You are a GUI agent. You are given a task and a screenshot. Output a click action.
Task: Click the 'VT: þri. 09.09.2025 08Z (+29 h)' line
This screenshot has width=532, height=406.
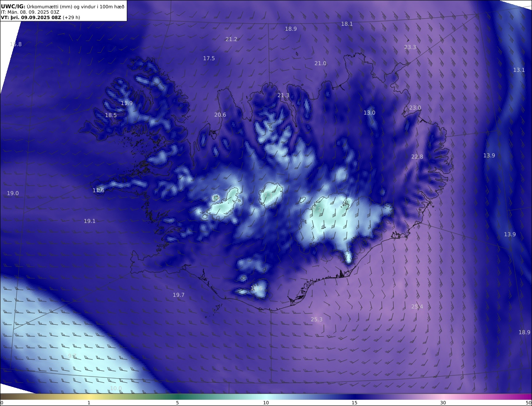pyautogui.click(x=40, y=17)
